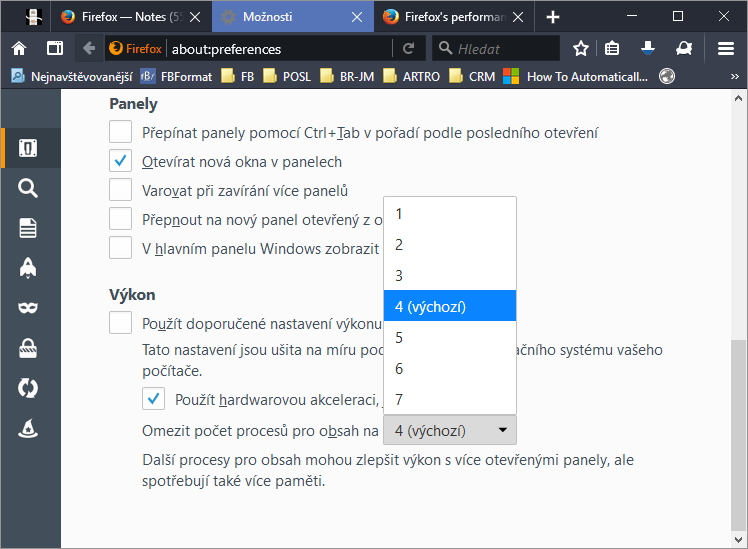Screen dimensions: 748x549
Task: Switch to the 'Firefox — Notes' tab
Action: click(130, 17)
